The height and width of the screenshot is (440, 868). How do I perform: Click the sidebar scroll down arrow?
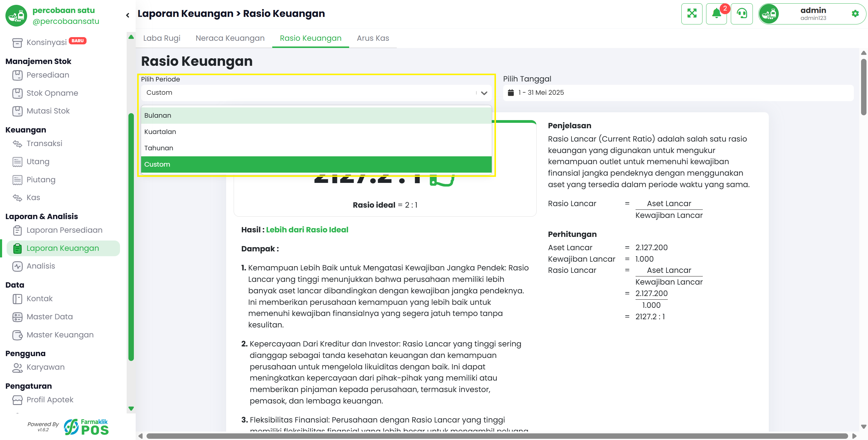[x=131, y=409]
